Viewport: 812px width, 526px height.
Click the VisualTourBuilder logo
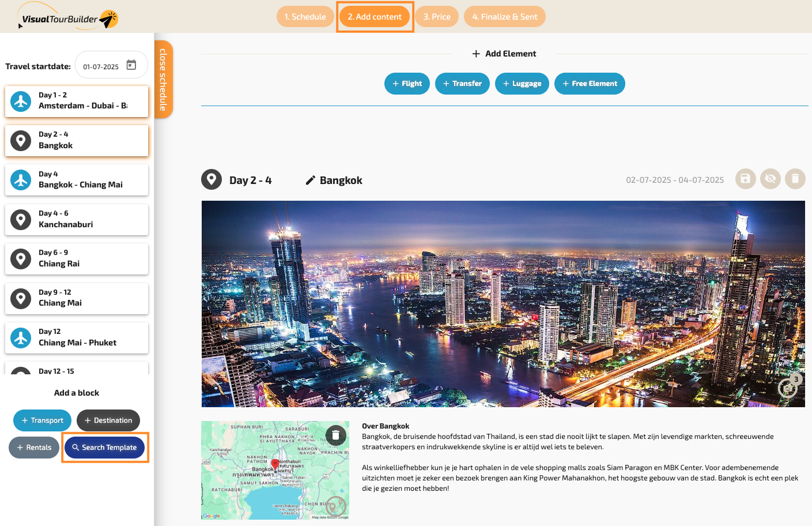coord(68,17)
